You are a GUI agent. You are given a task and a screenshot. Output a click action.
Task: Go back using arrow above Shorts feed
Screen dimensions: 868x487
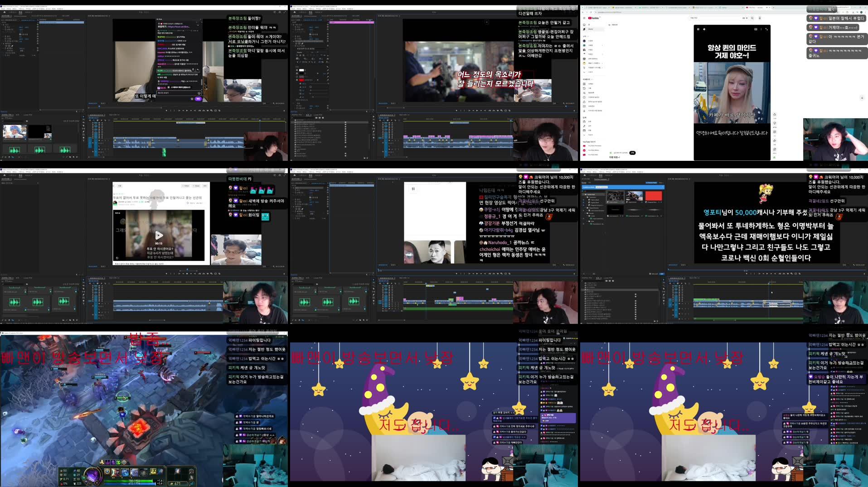click(610, 24)
